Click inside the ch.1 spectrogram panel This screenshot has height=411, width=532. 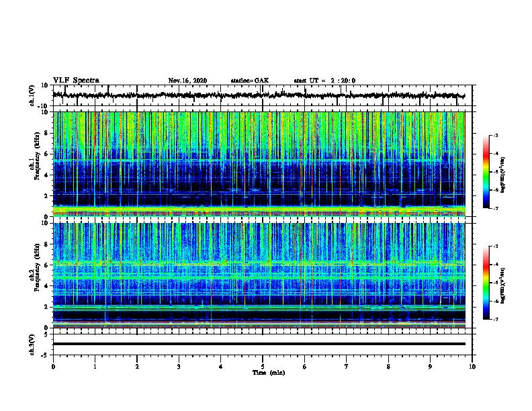pyautogui.click(x=259, y=164)
